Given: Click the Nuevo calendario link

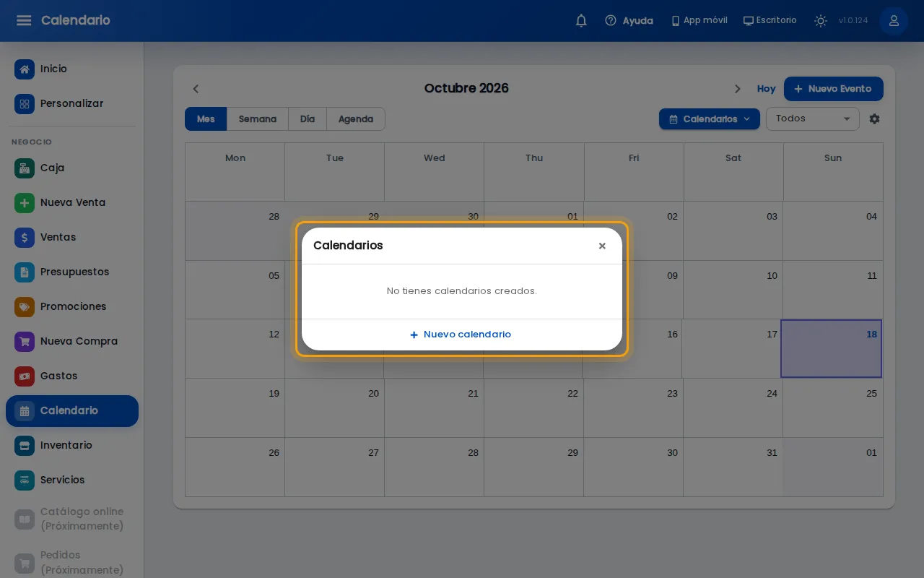Looking at the screenshot, I should pos(461,335).
